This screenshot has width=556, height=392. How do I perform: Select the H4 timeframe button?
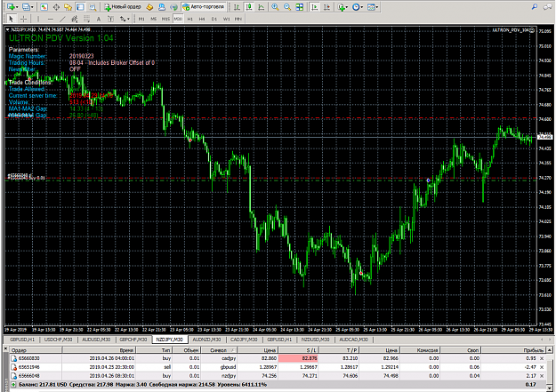point(202,19)
